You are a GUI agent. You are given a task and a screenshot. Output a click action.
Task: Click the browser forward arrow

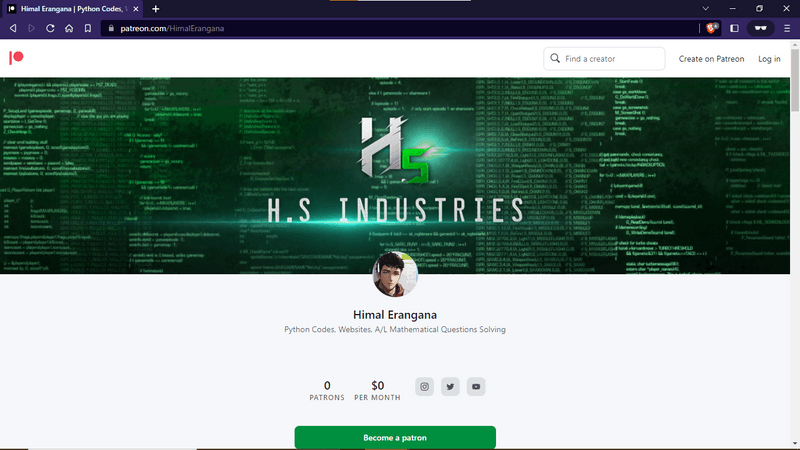point(32,29)
